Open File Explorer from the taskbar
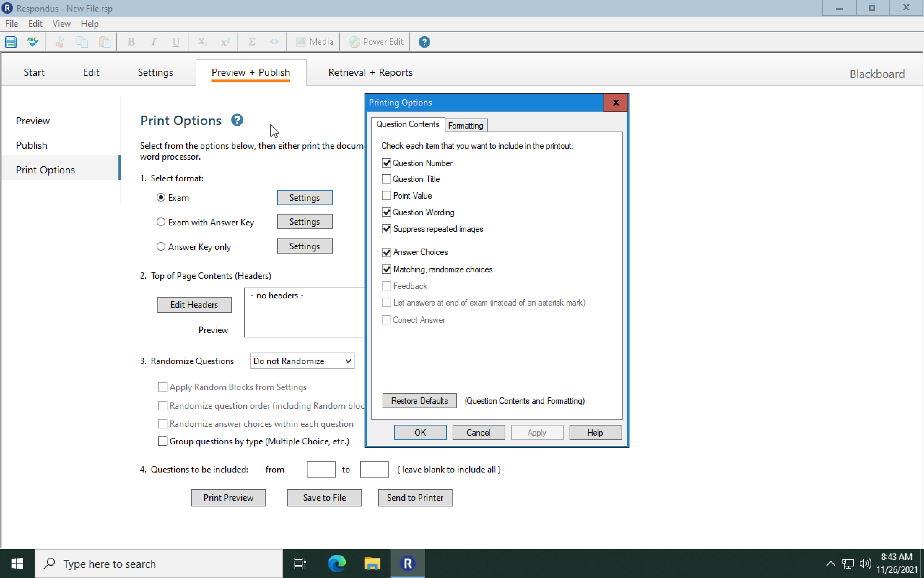Screen dimensions: 924x578 click(x=372, y=564)
